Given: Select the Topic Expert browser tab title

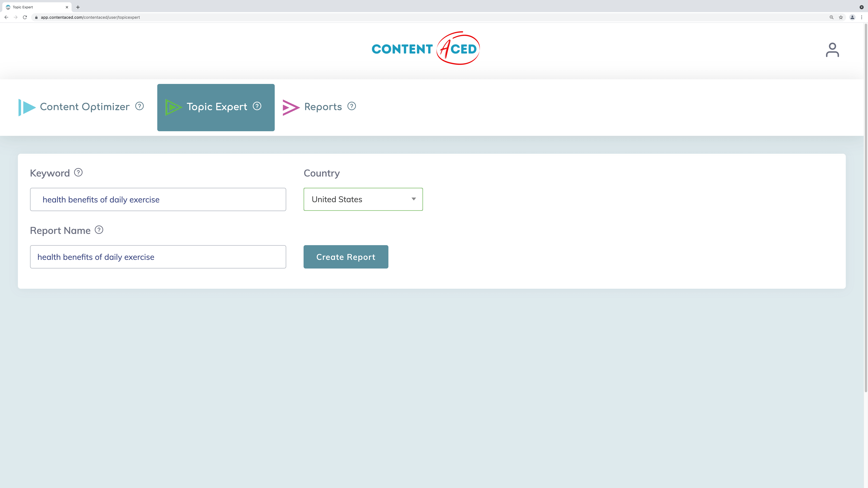Looking at the screenshot, I should click(x=23, y=7).
